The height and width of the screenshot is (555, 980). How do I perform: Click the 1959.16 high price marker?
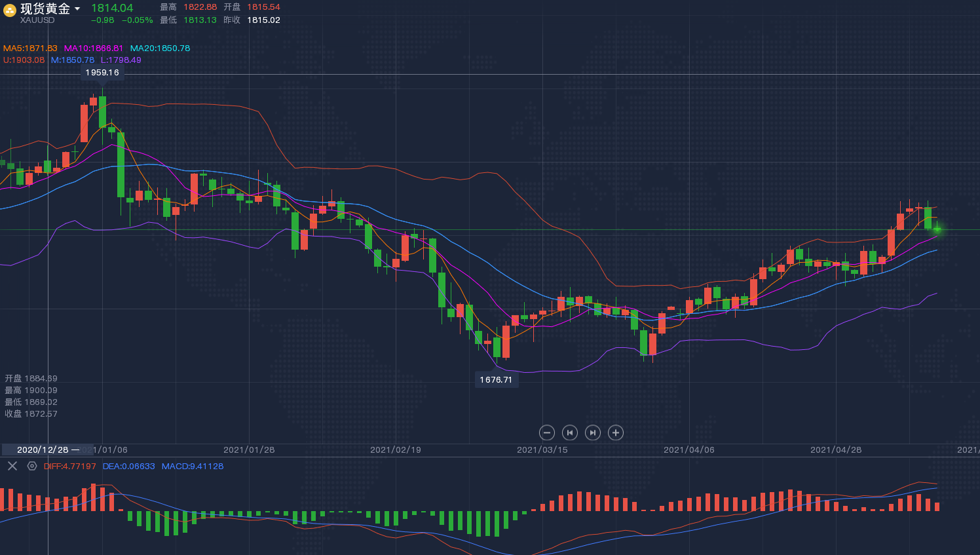(102, 73)
